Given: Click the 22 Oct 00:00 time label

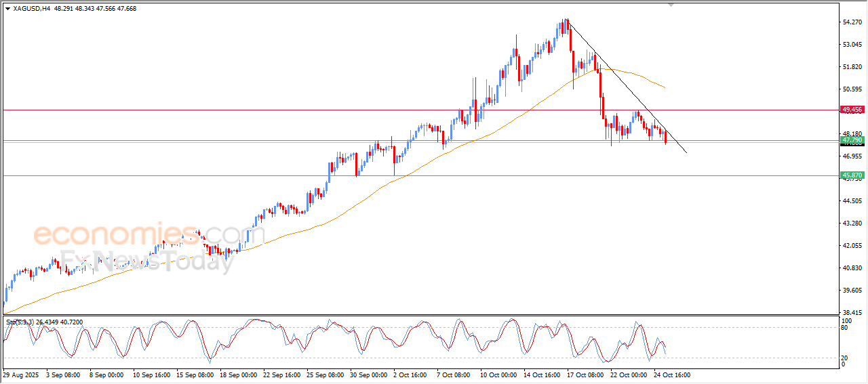Looking at the screenshot, I should (629, 374).
